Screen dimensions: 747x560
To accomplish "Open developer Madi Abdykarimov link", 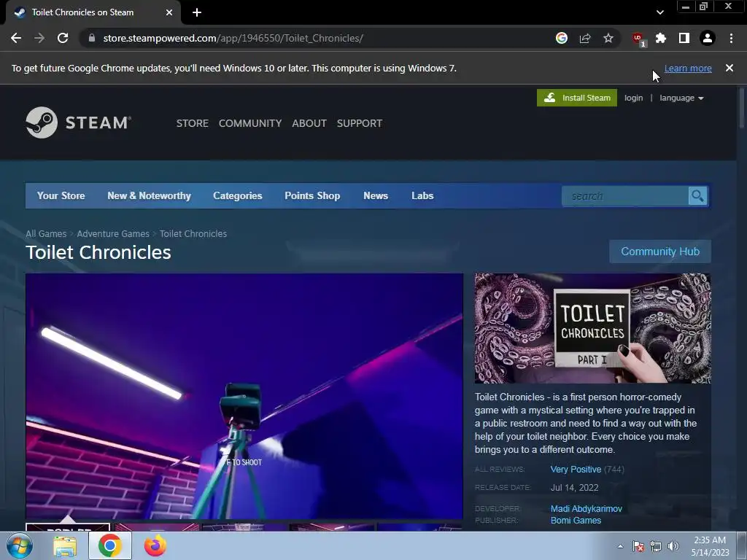I will pos(587,509).
